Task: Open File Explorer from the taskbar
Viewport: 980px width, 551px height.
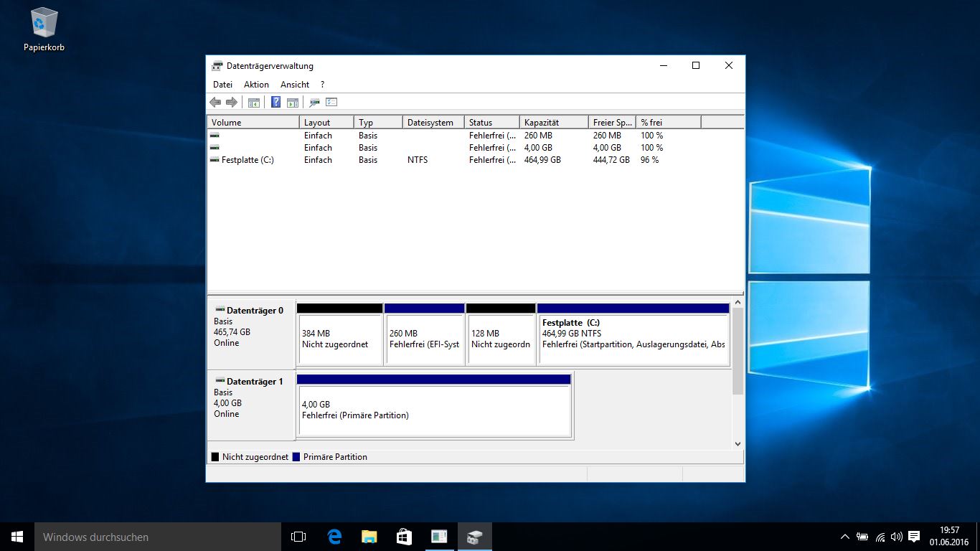Action: click(x=369, y=537)
